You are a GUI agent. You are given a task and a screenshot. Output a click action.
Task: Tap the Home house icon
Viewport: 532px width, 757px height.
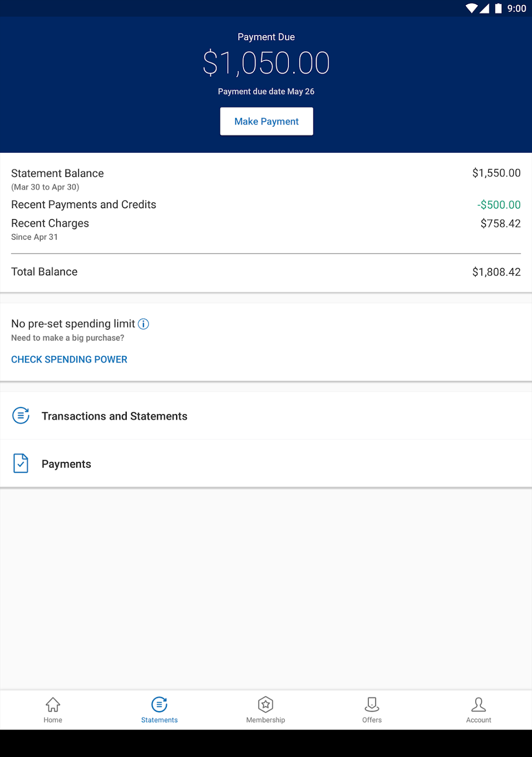click(x=53, y=704)
